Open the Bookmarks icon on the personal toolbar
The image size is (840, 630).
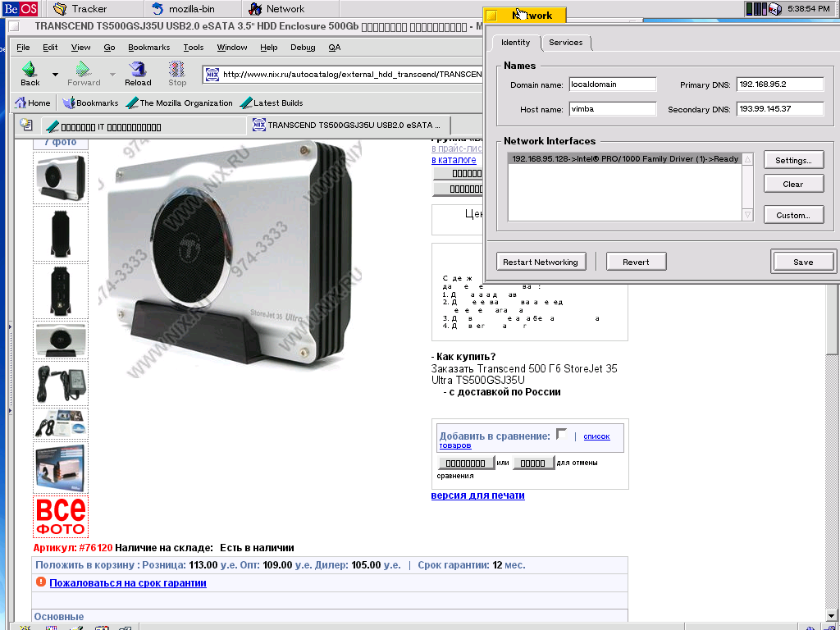pyautogui.click(x=69, y=103)
